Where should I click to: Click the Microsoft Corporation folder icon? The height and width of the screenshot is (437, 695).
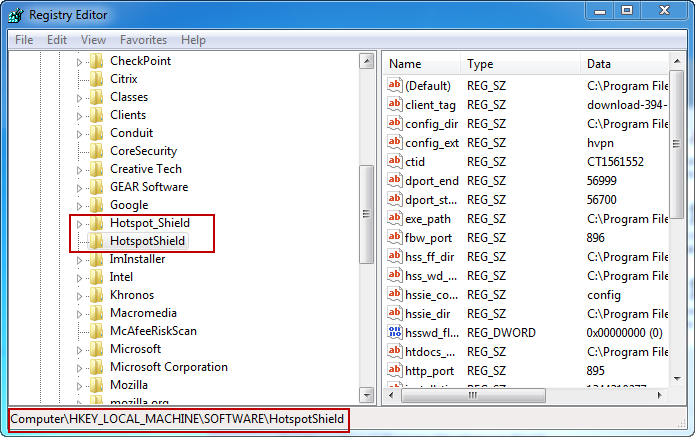pyautogui.click(x=97, y=367)
